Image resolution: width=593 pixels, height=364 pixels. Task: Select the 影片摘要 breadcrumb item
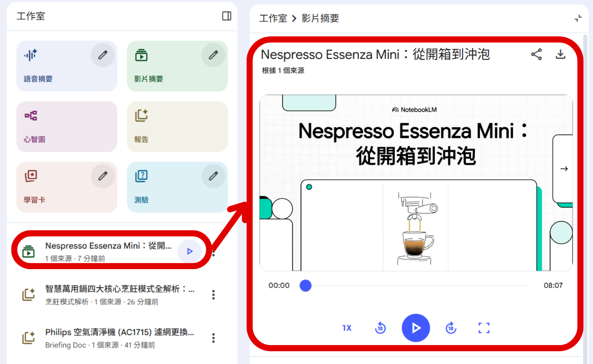(320, 18)
